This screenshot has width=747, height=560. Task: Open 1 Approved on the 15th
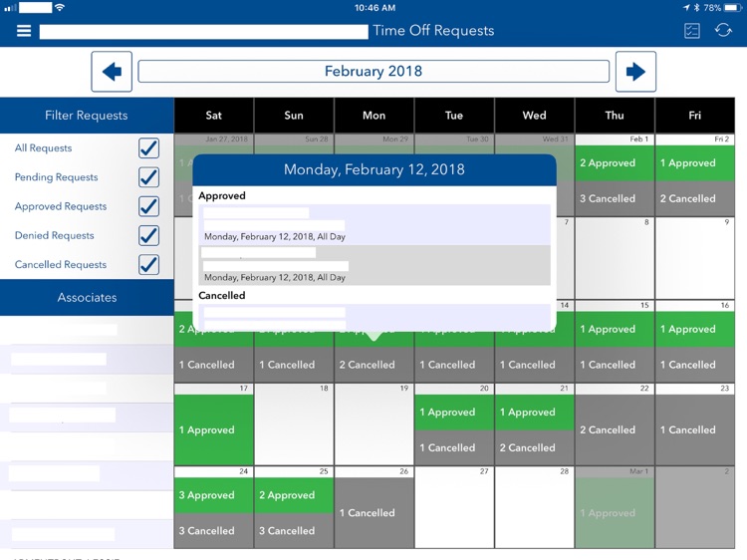615,329
